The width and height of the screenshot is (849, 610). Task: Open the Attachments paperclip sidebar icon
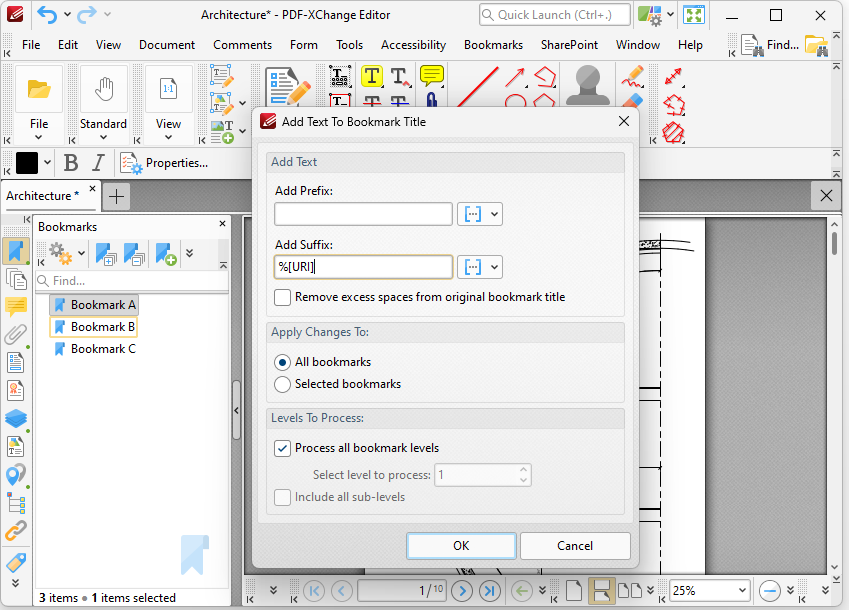point(16,335)
